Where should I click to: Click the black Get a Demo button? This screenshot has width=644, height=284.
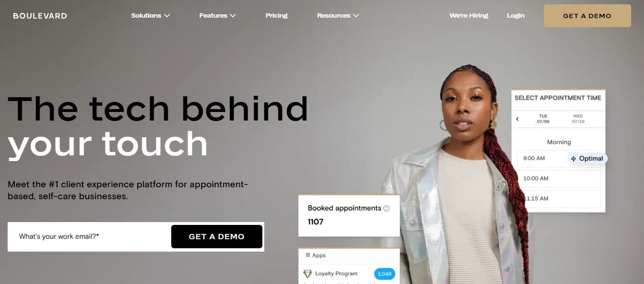coord(217,236)
